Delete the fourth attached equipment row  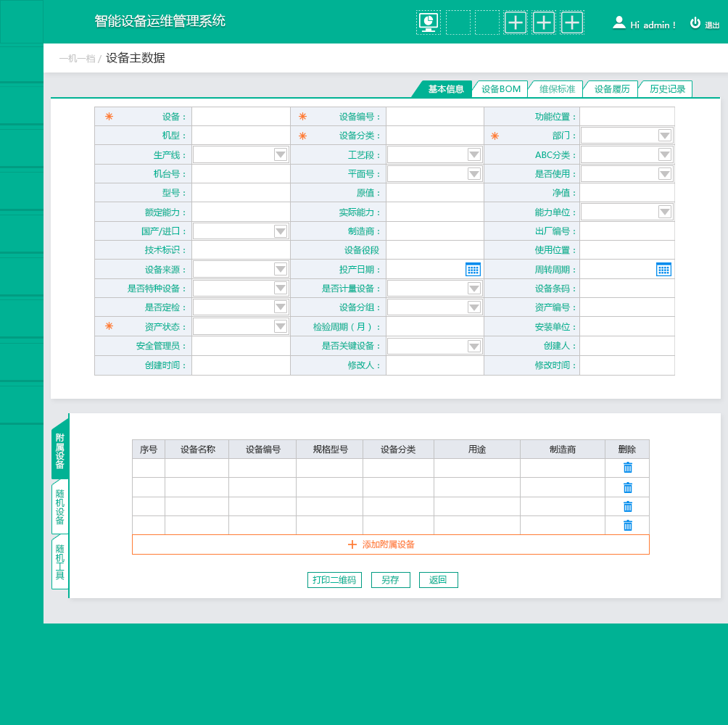627,526
